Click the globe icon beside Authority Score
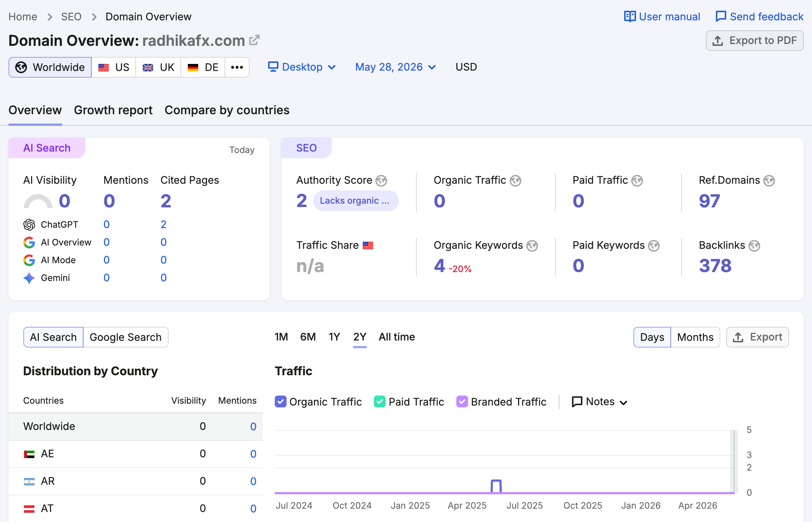The width and height of the screenshot is (812, 522). point(381,181)
